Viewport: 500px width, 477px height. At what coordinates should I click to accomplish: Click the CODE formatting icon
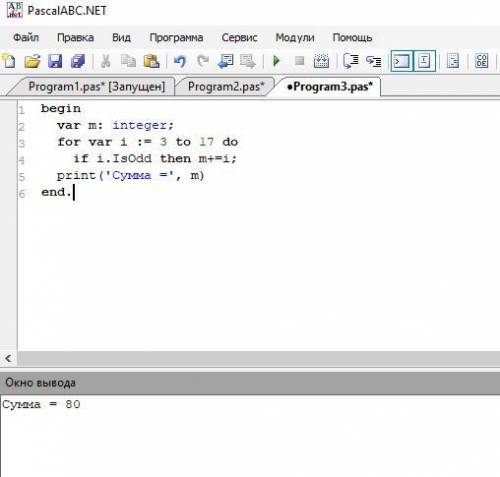pos(481,61)
